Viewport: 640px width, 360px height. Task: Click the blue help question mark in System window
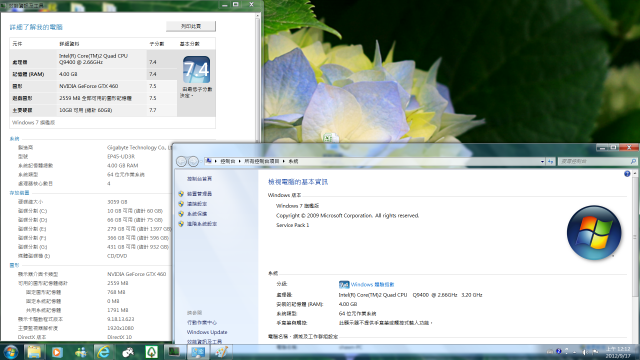(x=627, y=174)
